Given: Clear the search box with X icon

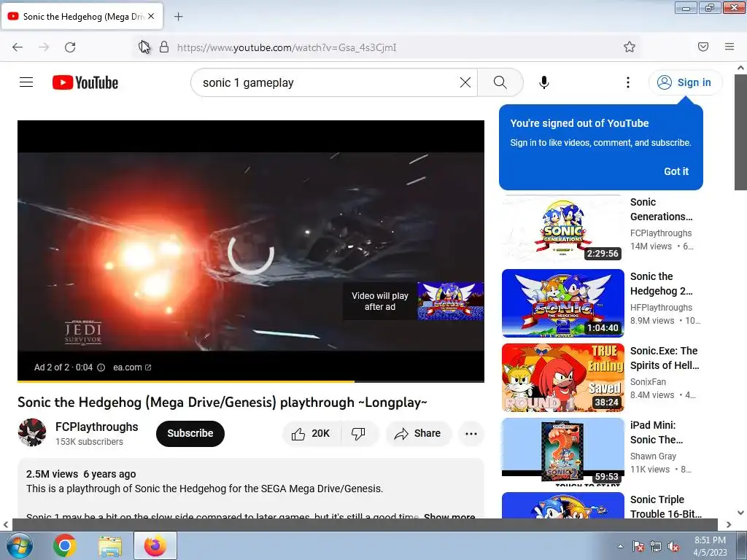Looking at the screenshot, I should 465,82.
